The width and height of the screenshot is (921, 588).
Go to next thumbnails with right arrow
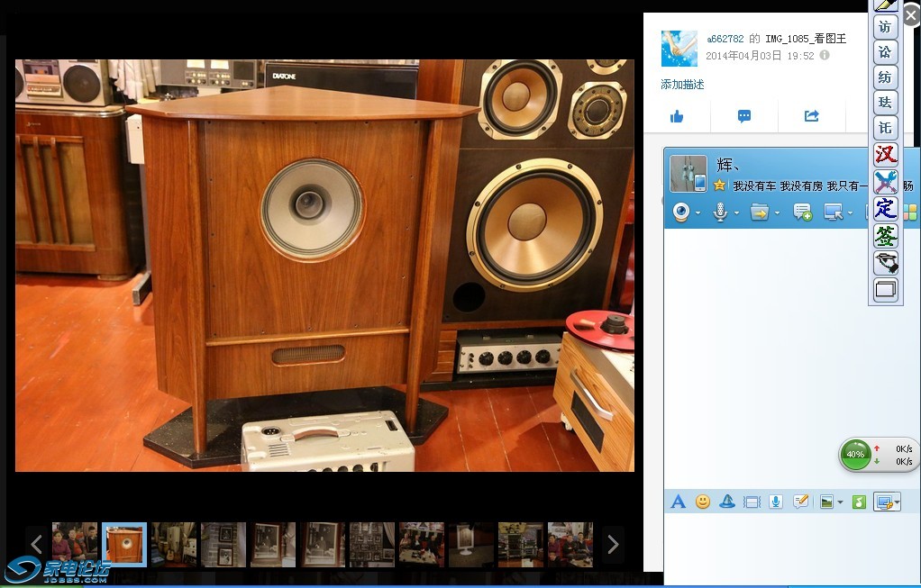[x=613, y=544]
